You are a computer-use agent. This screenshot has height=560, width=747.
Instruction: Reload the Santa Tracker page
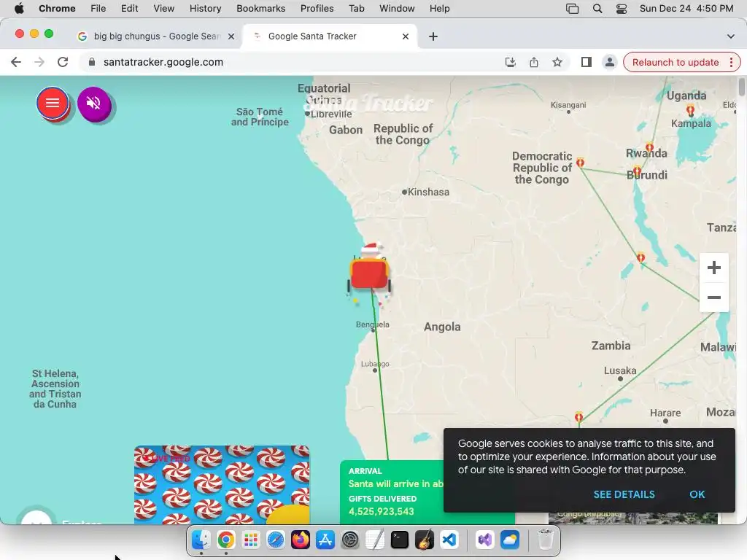(63, 62)
